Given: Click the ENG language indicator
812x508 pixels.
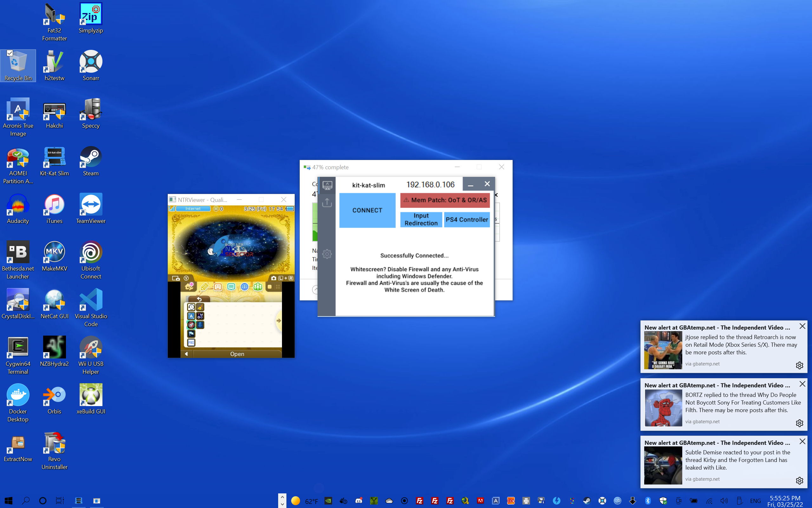Looking at the screenshot, I should pyautogui.click(x=755, y=501).
